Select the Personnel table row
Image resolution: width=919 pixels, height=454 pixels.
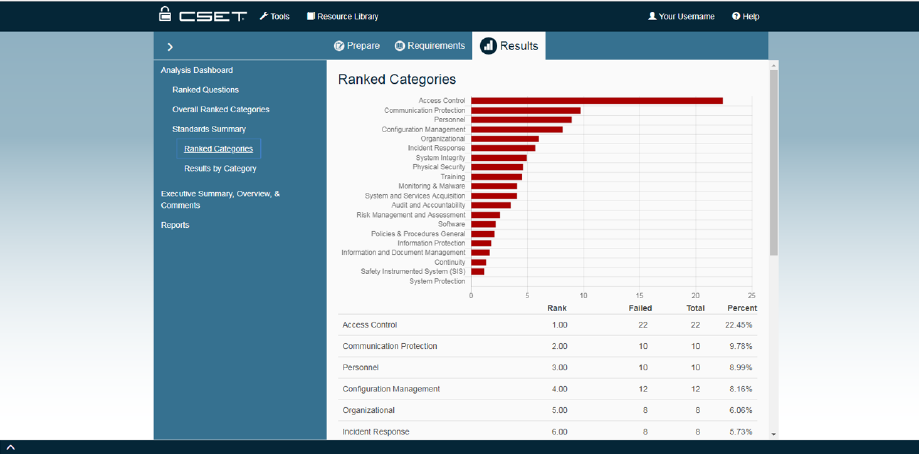[549, 368]
